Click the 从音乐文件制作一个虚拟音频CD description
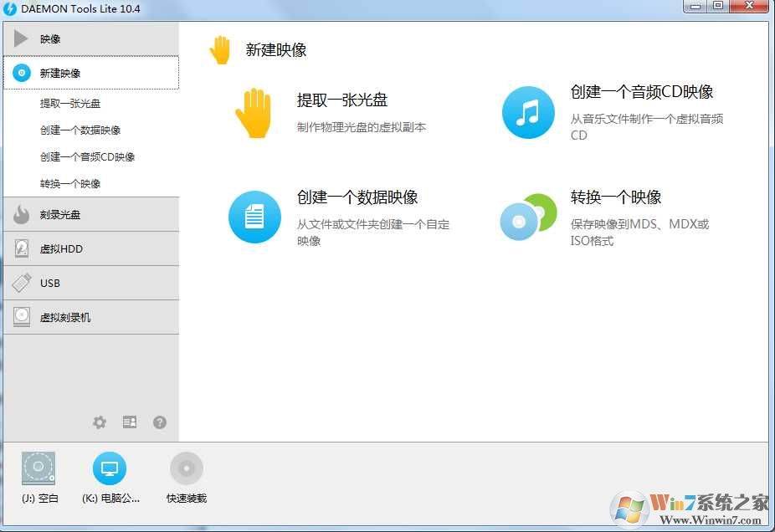Image resolution: width=775 pixels, height=532 pixels. point(647,127)
